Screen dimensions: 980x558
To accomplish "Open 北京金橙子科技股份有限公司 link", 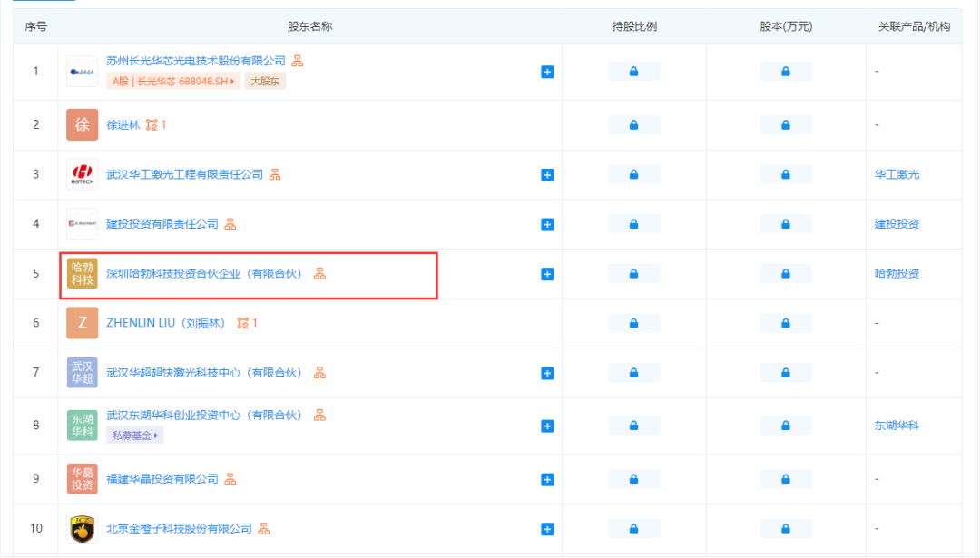I will 180,529.
